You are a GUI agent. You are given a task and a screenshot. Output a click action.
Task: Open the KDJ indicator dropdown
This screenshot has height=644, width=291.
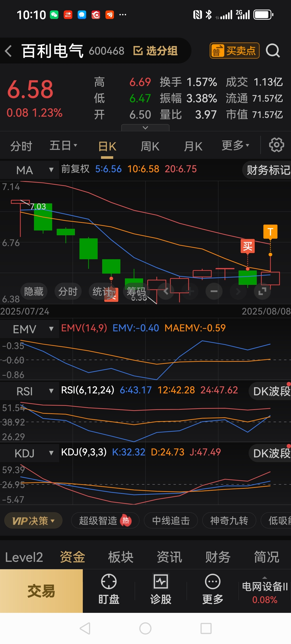point(30,453)
